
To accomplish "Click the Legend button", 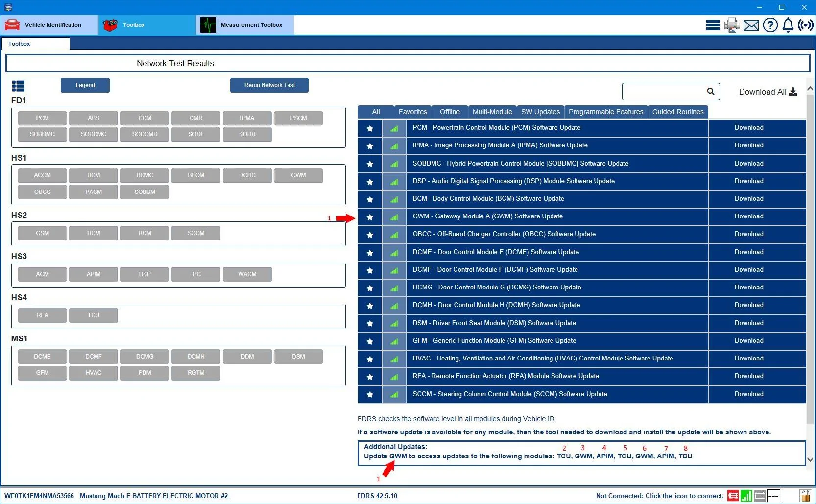I will (85, 85).
